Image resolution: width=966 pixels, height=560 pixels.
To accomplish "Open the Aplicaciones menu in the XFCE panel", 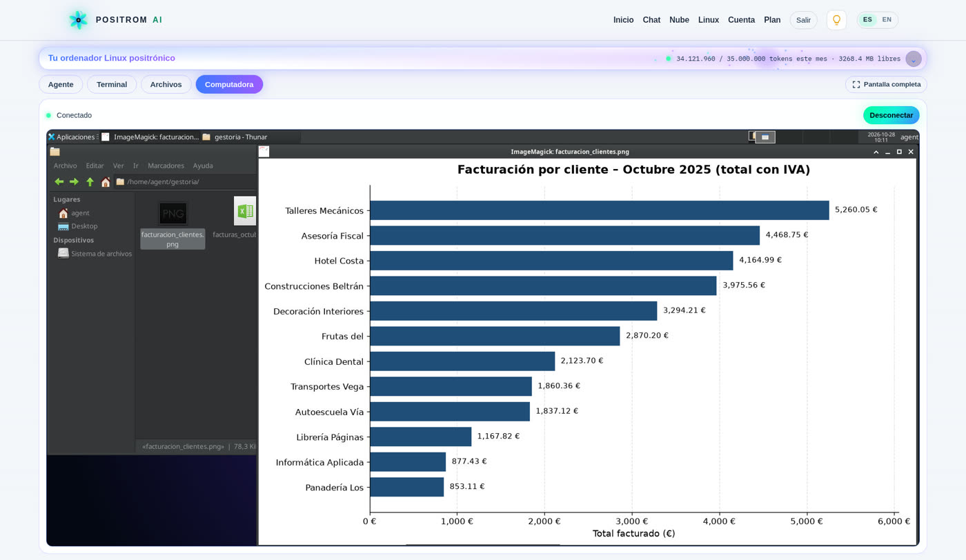I will point(72,137).
